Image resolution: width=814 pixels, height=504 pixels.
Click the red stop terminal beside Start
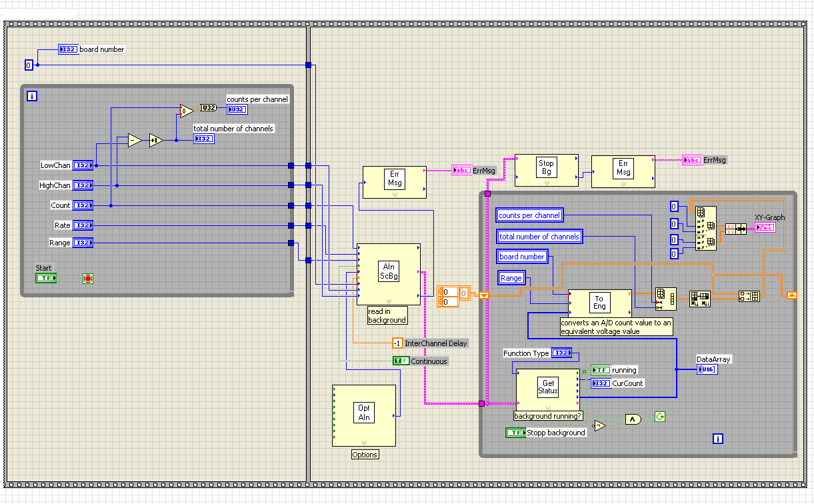pos(88,278)
